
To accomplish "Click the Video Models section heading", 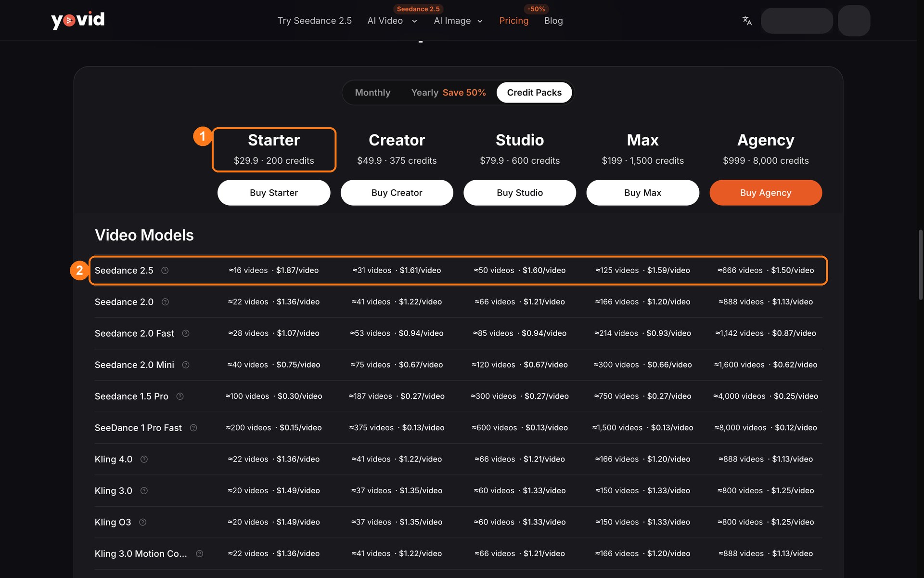I will tap(144, 235).
